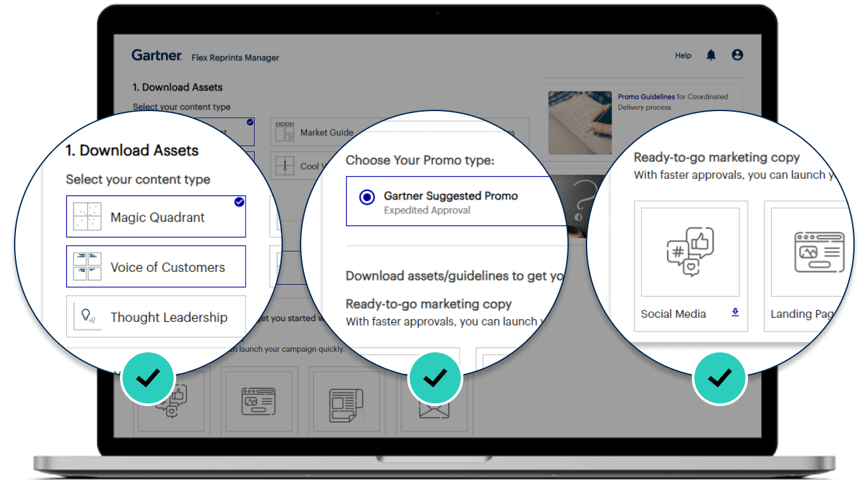Image resolution: width=868 pixels, height=489 pixels.
Task: Click the Thought Leadership lightbulb icon
Action: click(x=86, y=317)
